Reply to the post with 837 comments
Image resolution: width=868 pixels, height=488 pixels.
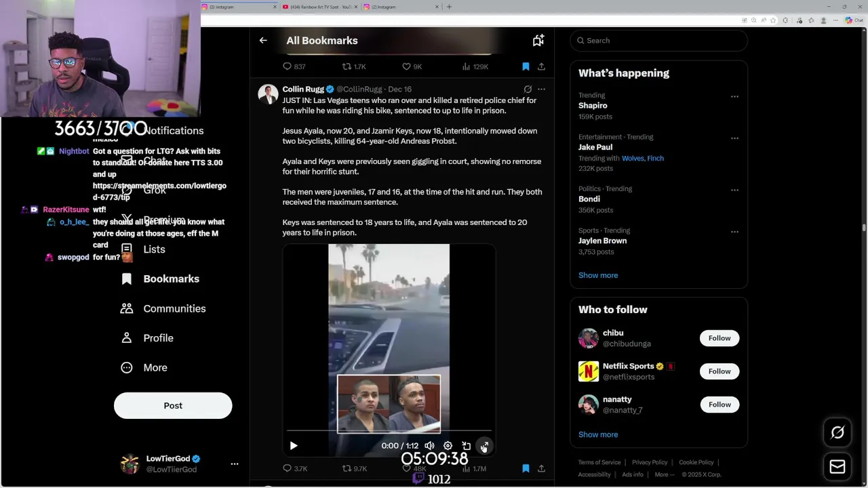tap(294, 66)
